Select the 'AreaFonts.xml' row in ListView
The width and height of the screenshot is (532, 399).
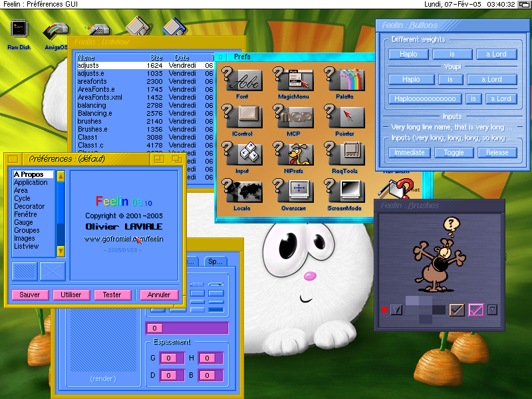pyautogui.click(x=145, y=97)
